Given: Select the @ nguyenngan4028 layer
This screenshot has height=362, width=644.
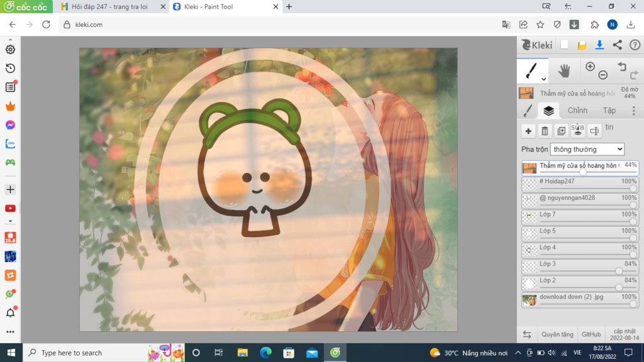Looking at the screenshot, I should click(580, 200).
